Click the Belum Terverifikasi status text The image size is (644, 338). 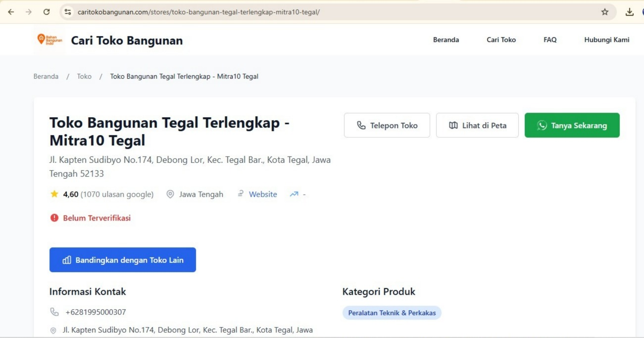pos(97,218)
